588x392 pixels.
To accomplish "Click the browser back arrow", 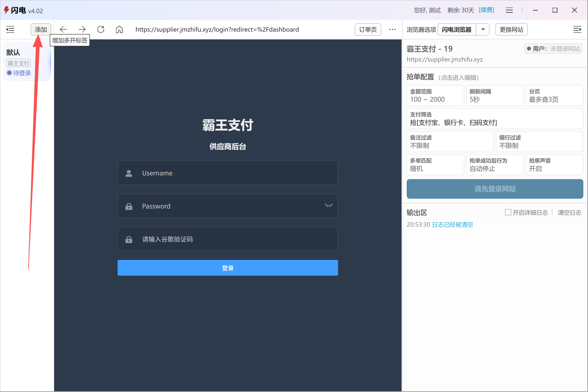I will tap(63, 29).
